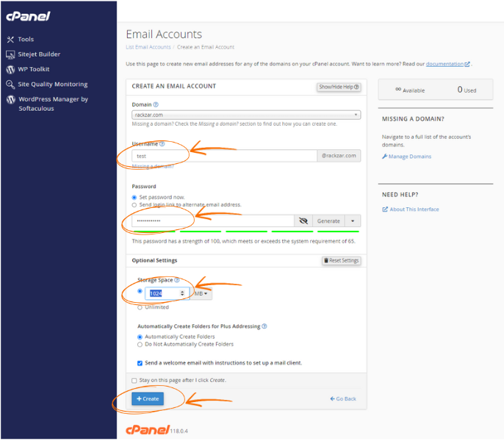The width and height of the screenshot is (504, 441).
Task: Open the MB unit dropdown
Action: tap(201, 294)
